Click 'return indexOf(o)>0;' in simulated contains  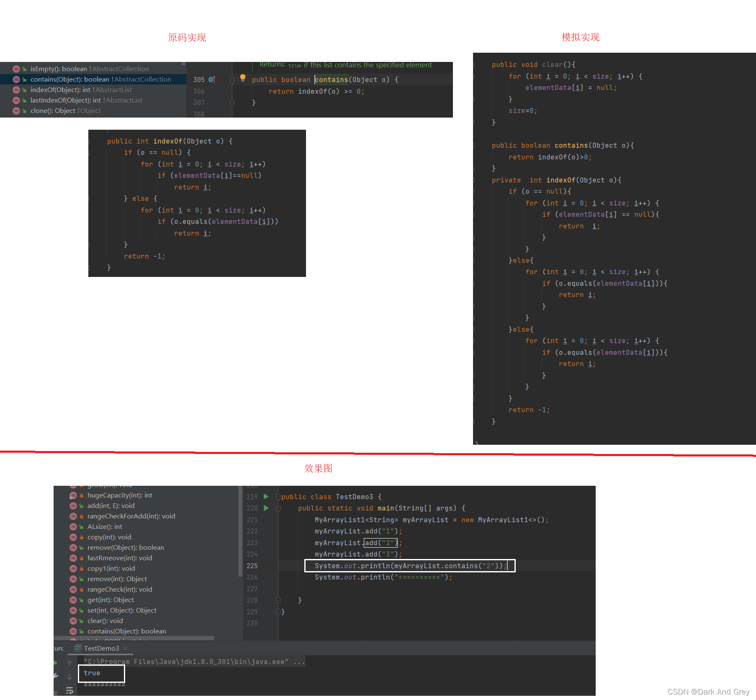coord(550,157)
